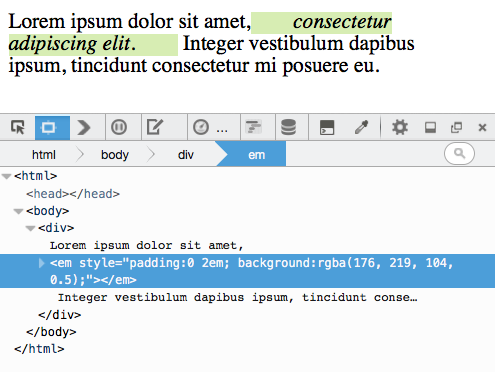The image size is (495, 372).
Task: Activate the element picker tool
Action: (18, 127)
